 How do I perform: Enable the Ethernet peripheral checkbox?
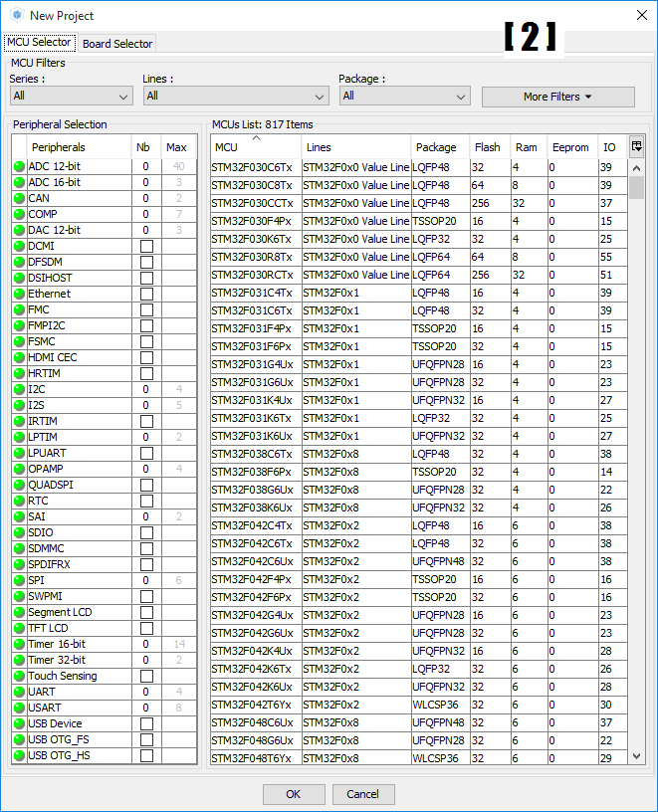click(146, 295)
